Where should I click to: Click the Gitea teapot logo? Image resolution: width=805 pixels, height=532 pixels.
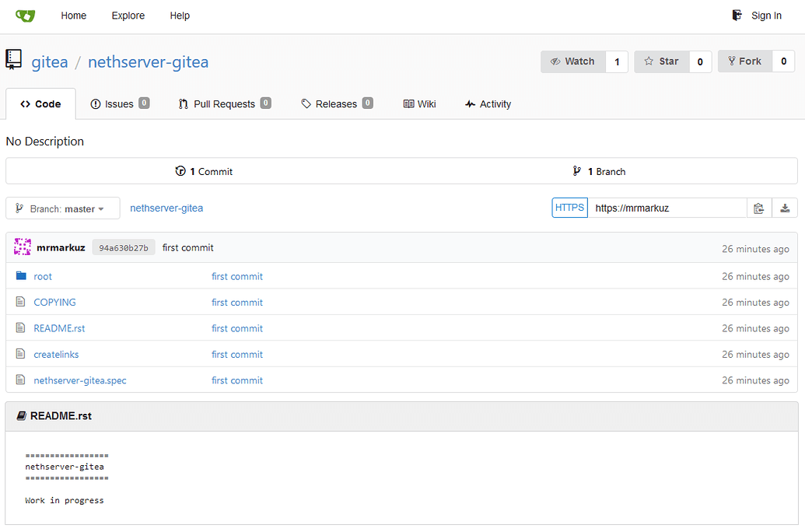(24, 16)
